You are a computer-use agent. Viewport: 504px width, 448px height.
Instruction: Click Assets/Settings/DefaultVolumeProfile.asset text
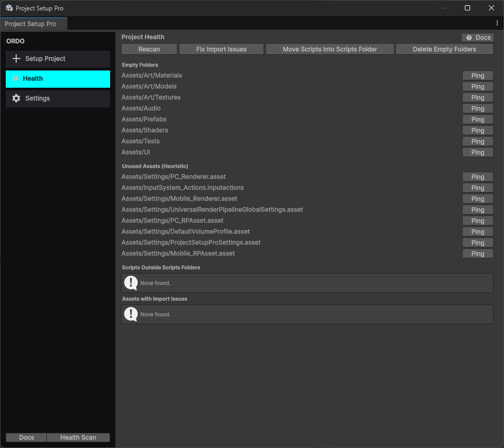coord(185,231)
